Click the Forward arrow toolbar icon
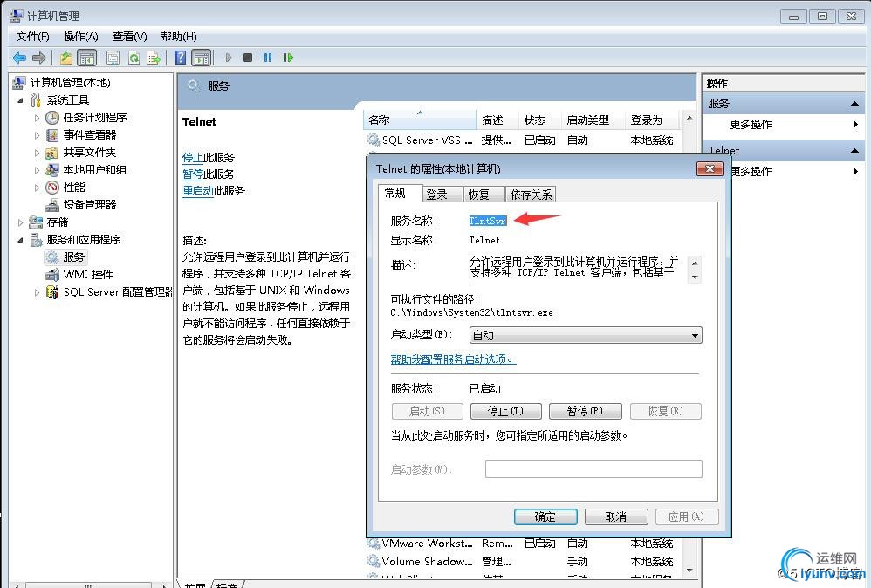871x588 pixels. click(39, 58)
